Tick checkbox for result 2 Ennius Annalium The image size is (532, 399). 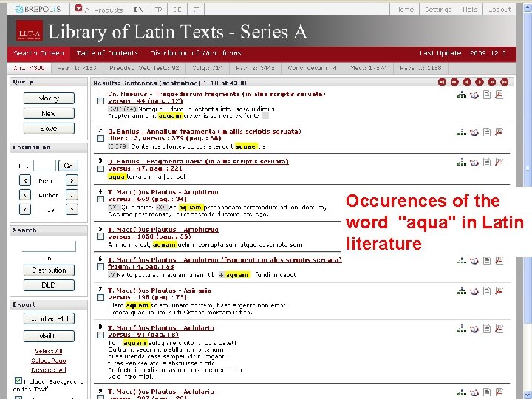[x=100, y=138]
